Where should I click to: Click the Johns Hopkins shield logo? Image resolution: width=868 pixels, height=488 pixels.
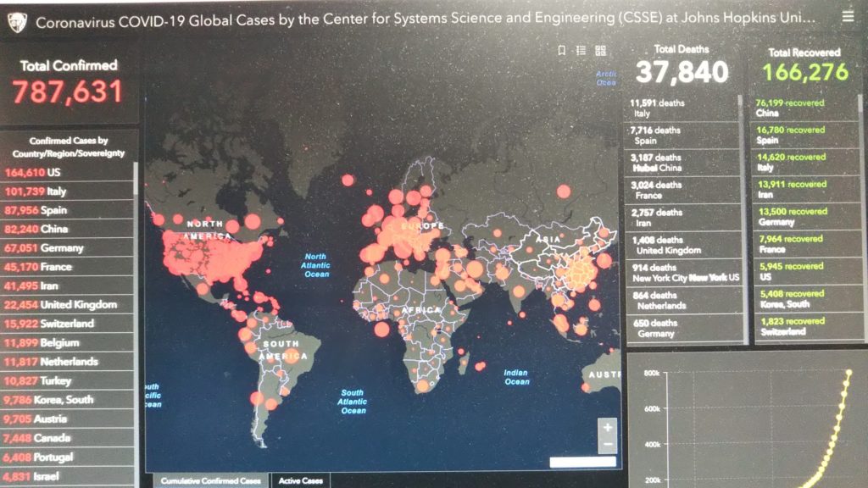17,21
